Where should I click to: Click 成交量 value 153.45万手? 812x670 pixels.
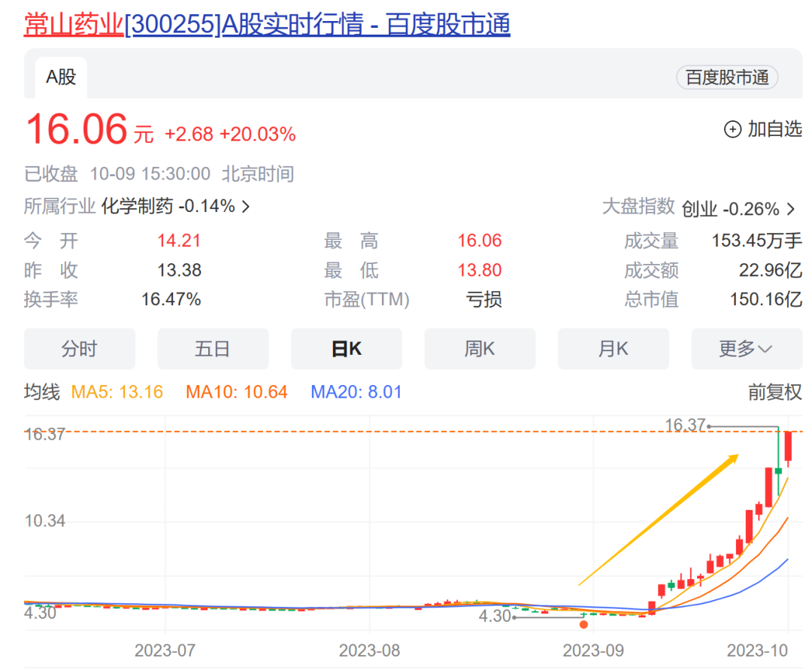pyautogui.click(x=756, y=241)
